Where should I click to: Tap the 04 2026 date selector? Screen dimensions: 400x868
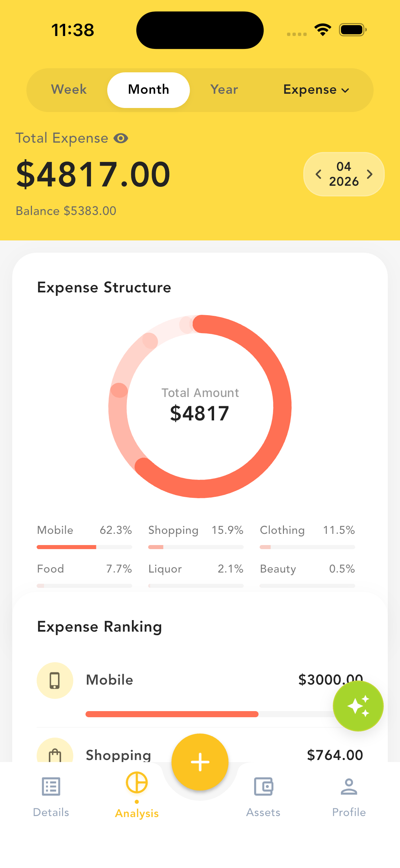point(344,174)
